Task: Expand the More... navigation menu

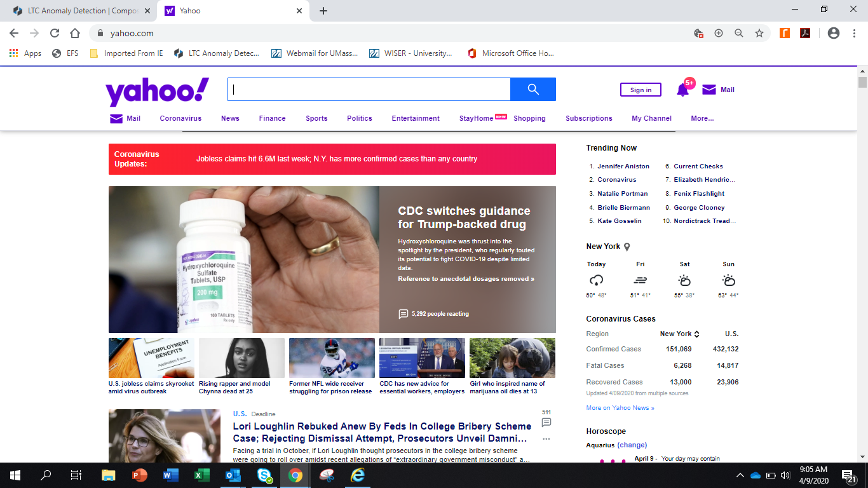Action: pos(702,118)
